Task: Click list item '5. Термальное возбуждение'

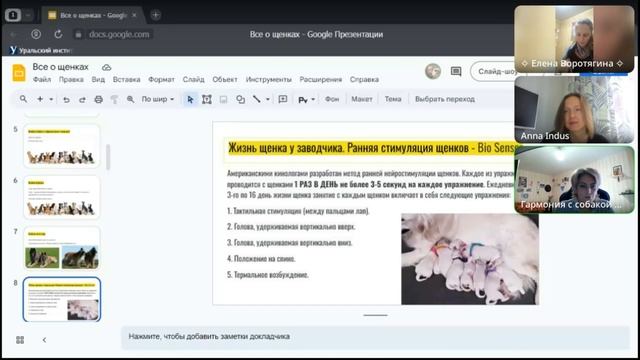Action: click(x=268, y=275)
